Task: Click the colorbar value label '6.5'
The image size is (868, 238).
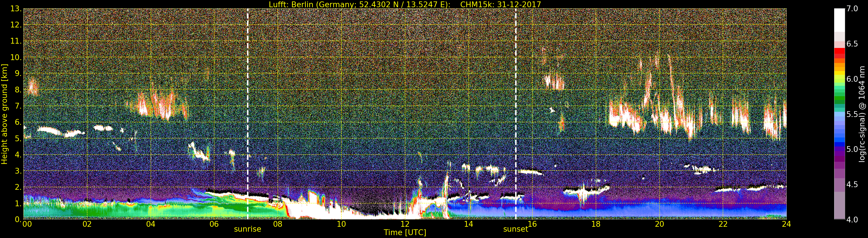Action: tap(852, 44)
